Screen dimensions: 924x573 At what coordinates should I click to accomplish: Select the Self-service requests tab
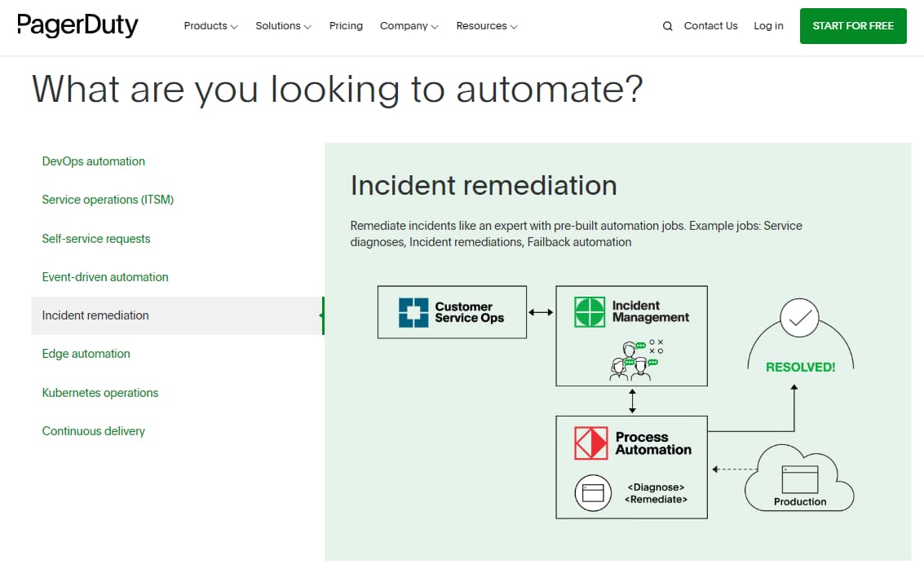tap(96, 239)
